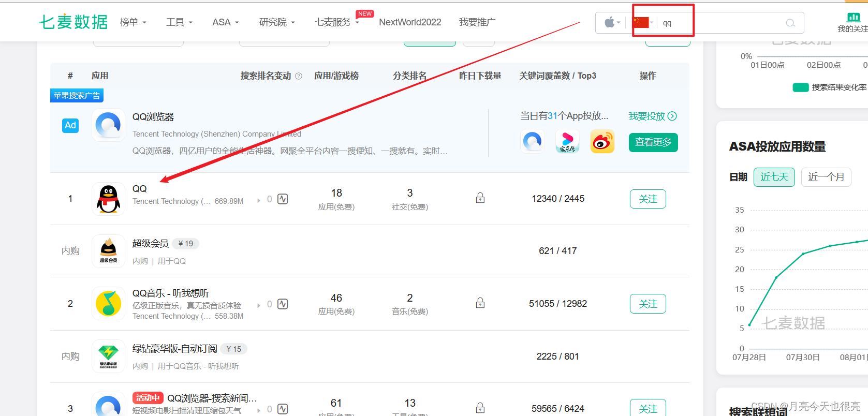Open the China flag country selector

click(x=643, y=23)
